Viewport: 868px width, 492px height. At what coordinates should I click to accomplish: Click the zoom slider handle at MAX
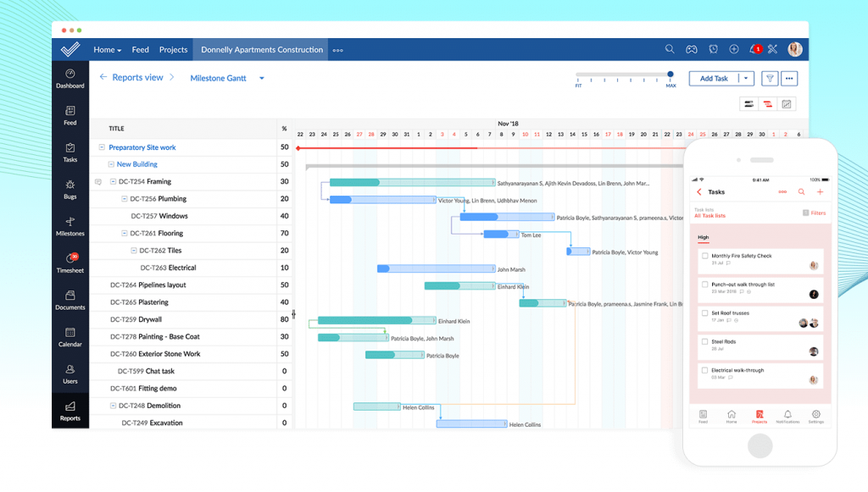670,74
